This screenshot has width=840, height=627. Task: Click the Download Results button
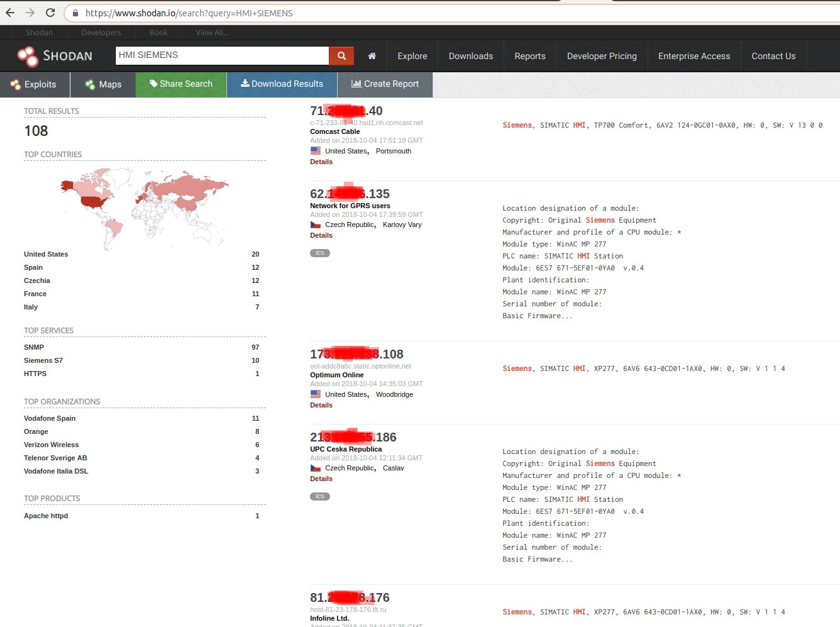click(282, 84)
